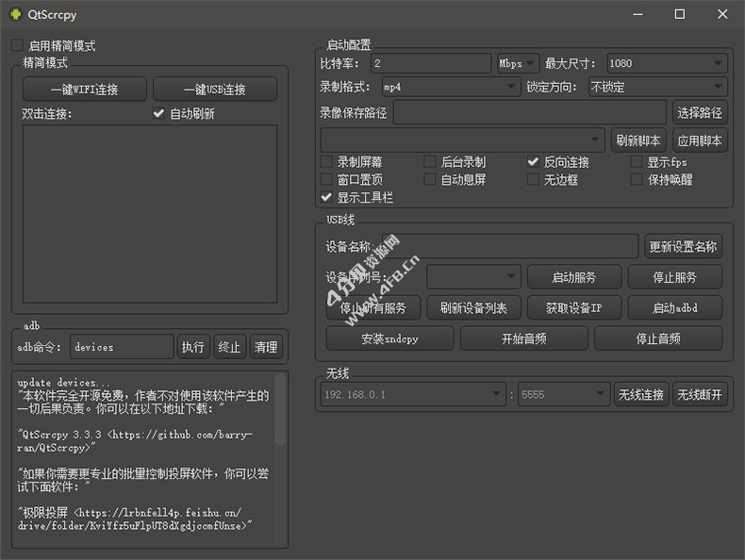Click the 清理 button to clear log
This screenshot has height=560, width=745.
click(x=266, y=347)
